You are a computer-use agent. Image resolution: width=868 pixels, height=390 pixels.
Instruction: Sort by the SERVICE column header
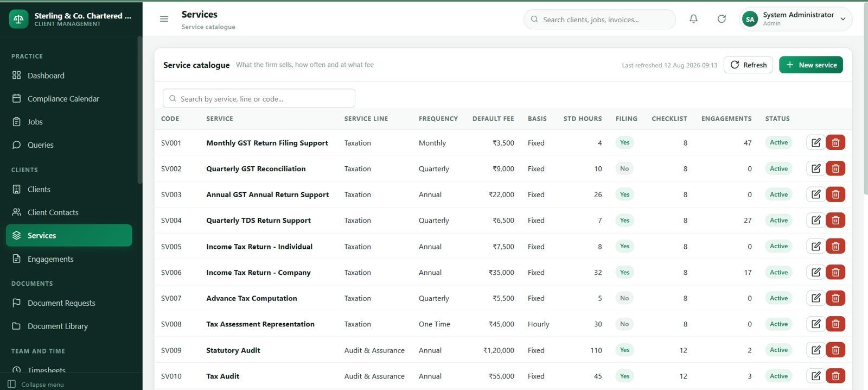pyautogui.click(x=220, y=118)
